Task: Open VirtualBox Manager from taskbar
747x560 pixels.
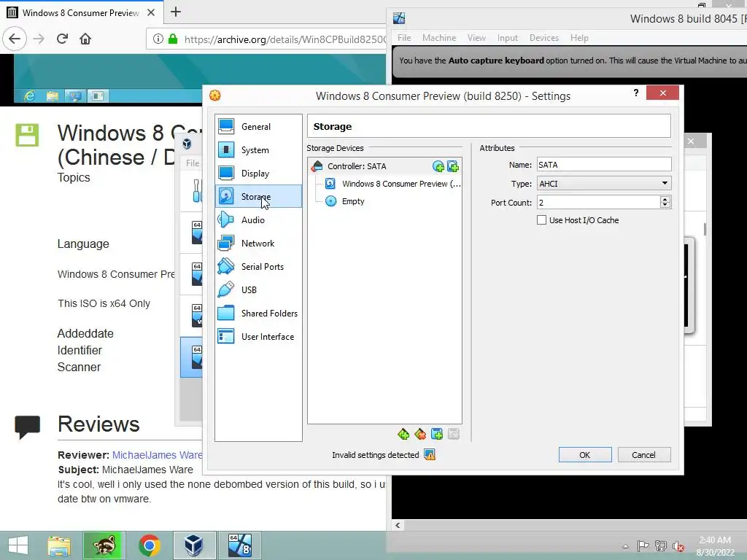Action: click(x=194, y=545)
